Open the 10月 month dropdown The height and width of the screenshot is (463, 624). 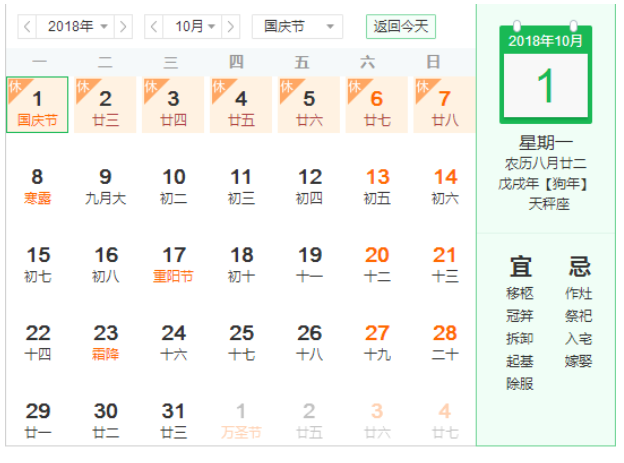(192, 27)
